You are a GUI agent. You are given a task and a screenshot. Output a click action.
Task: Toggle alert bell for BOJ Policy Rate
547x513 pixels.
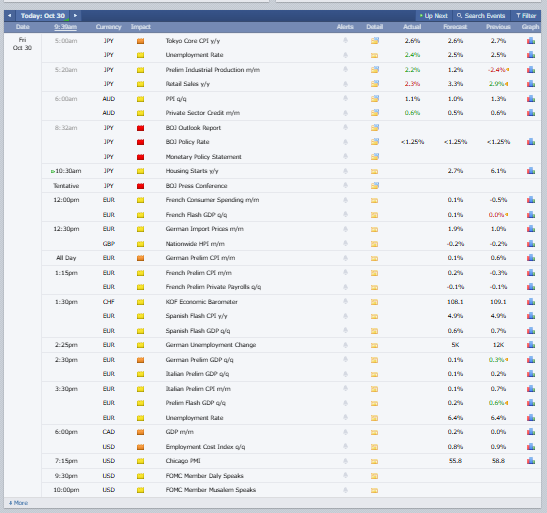[345, 142]
